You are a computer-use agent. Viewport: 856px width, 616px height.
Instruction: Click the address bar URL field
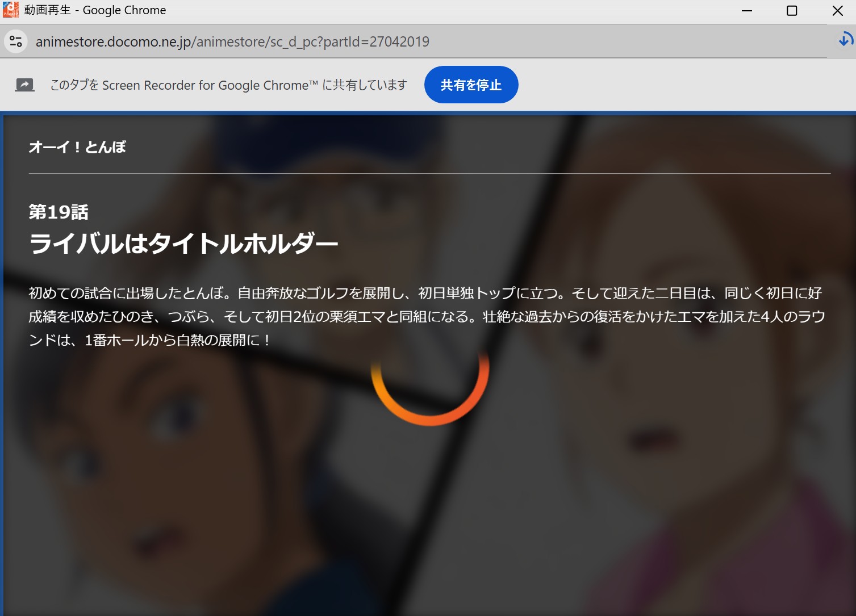pos(233,41)
